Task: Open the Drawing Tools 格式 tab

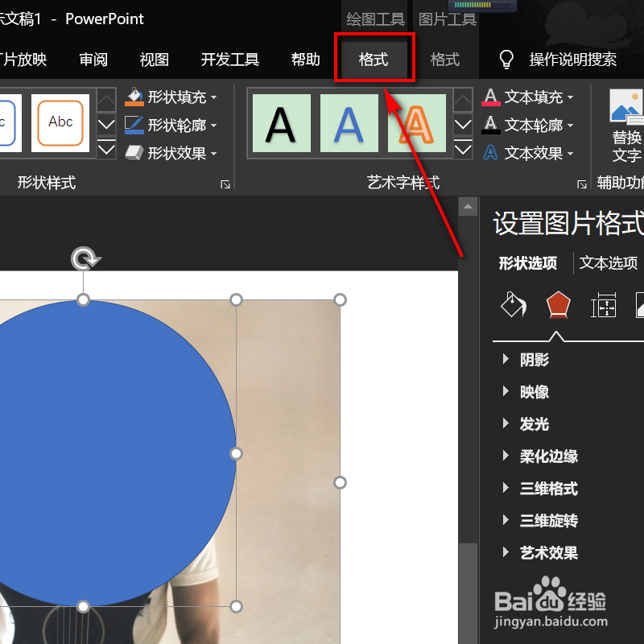Action: point(374,60)
